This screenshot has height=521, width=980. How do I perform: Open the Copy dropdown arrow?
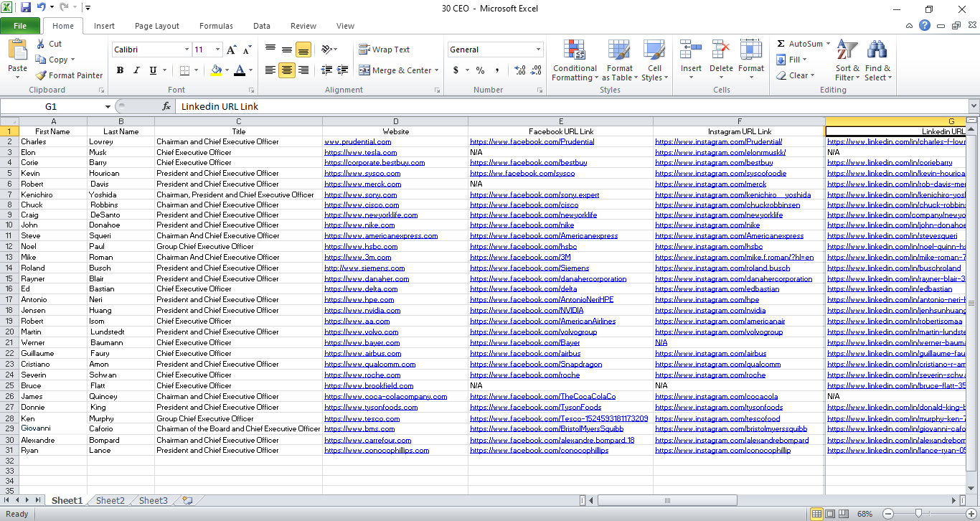point(72,60)
